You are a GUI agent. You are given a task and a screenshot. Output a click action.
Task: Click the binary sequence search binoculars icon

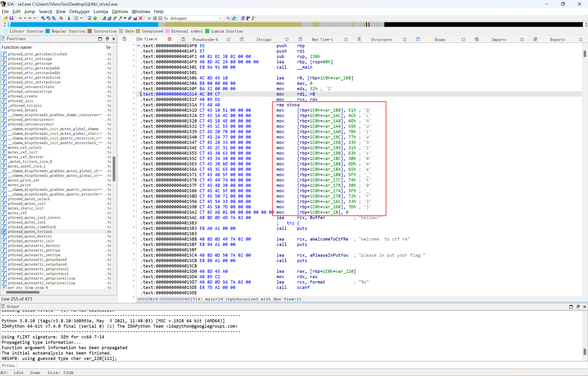pyautogui.click(x=54, y=18)
